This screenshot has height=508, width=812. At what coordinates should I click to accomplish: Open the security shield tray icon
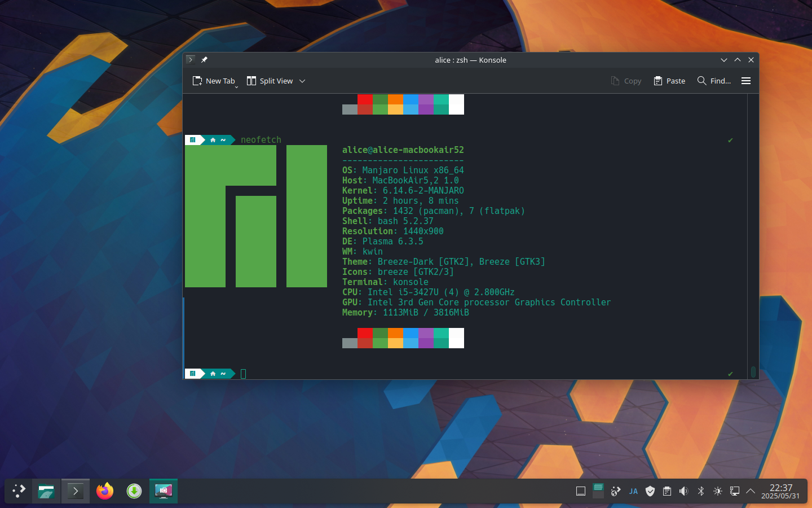650,491
